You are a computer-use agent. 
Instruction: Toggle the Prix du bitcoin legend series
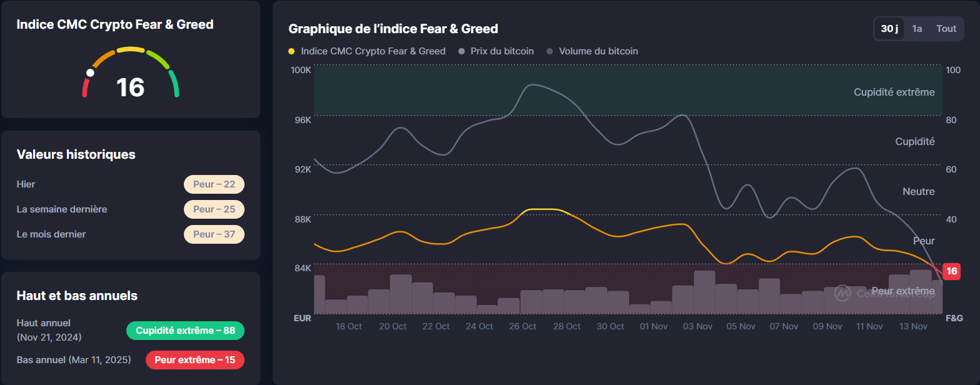(x=496, y=51)
